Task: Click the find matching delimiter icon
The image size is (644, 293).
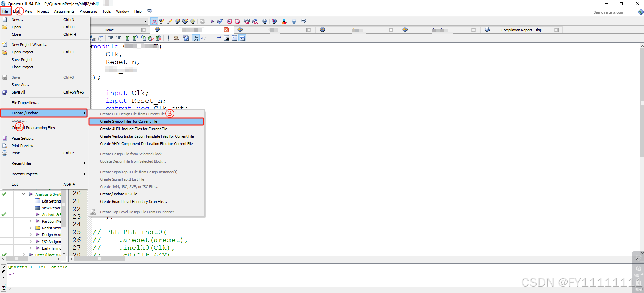Action: pos(100,38)
